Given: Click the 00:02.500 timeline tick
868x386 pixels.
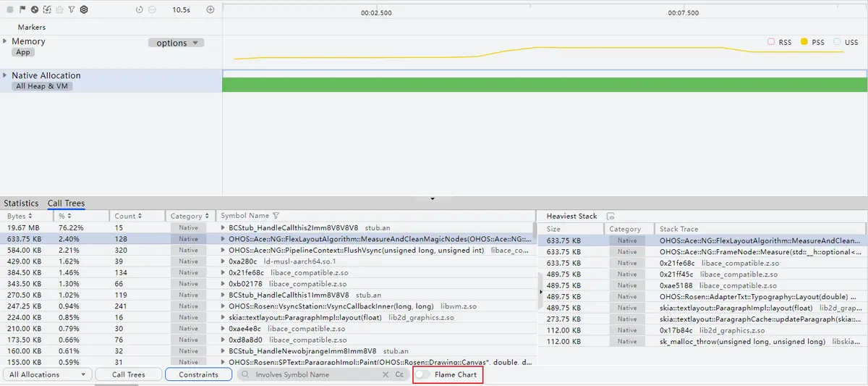Looking at the screenshot, I should click(375, 13).
